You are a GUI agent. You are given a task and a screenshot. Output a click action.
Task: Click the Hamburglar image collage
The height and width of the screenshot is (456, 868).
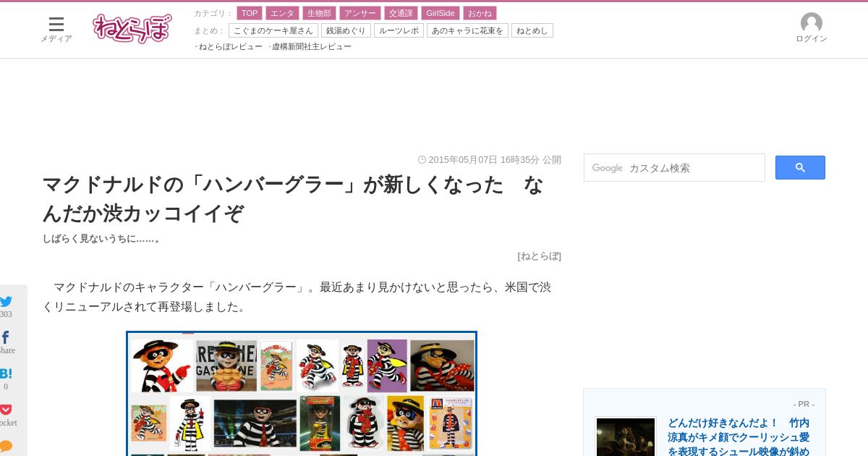click(x=302, y=393)
